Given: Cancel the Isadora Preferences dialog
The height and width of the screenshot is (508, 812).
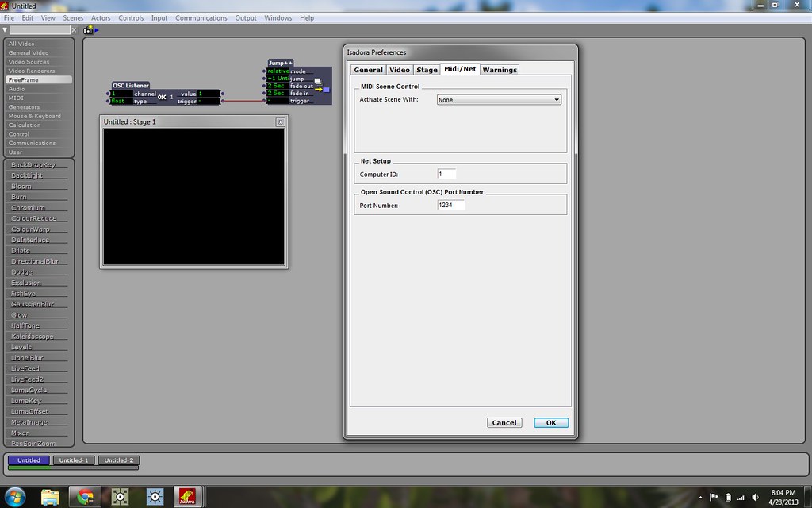Looking at the screenshot, I should (x=504, y=423).
